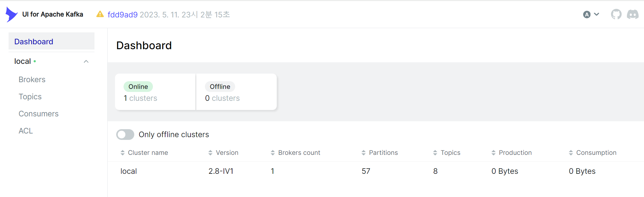
Task: Open Topics in sidebar
Action: tap(30, 97)
